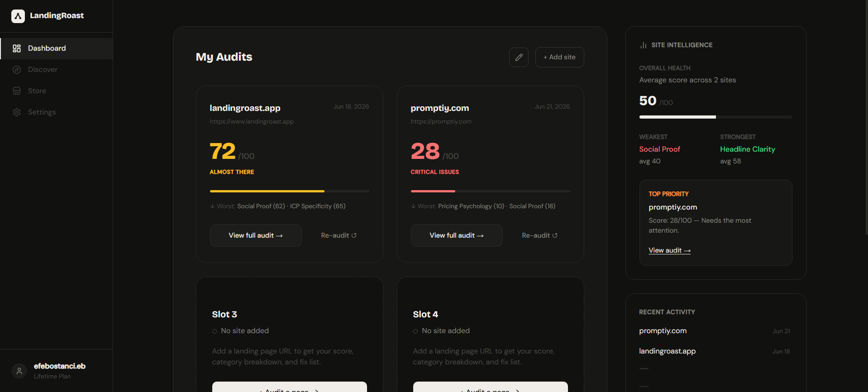Click Jun 21, 2026 date on promptiy card

[x=552, y=107]
